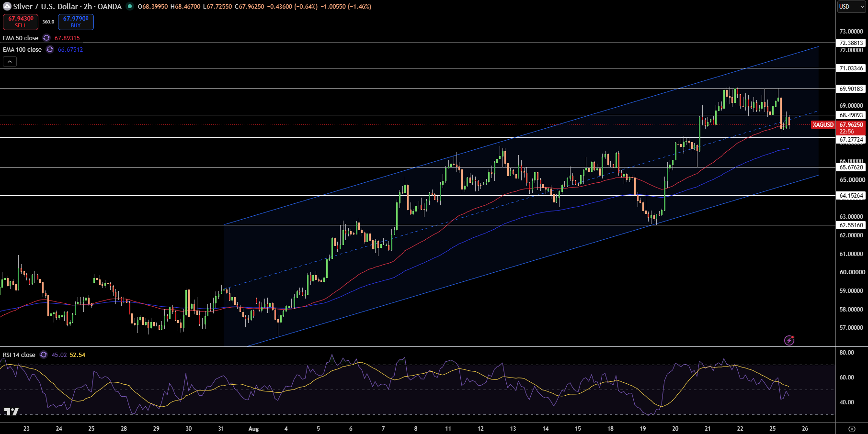Click the 80.00 RSI scale label
The image size is (868, 434).
click(x=847, y=352)
